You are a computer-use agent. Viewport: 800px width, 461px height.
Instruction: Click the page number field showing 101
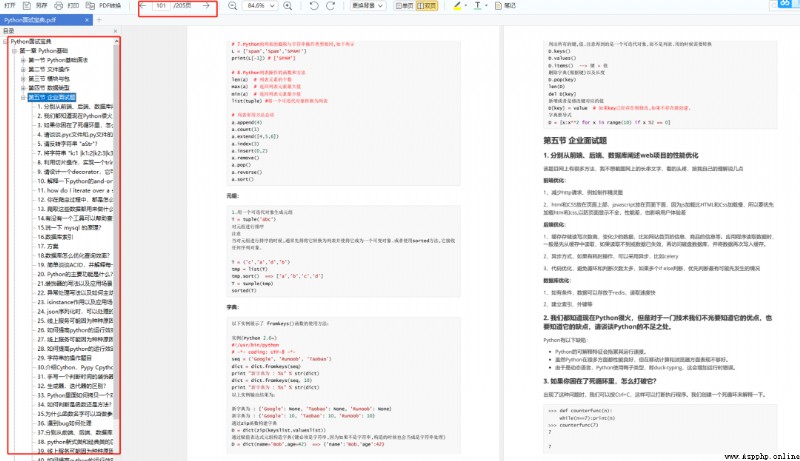161,6
